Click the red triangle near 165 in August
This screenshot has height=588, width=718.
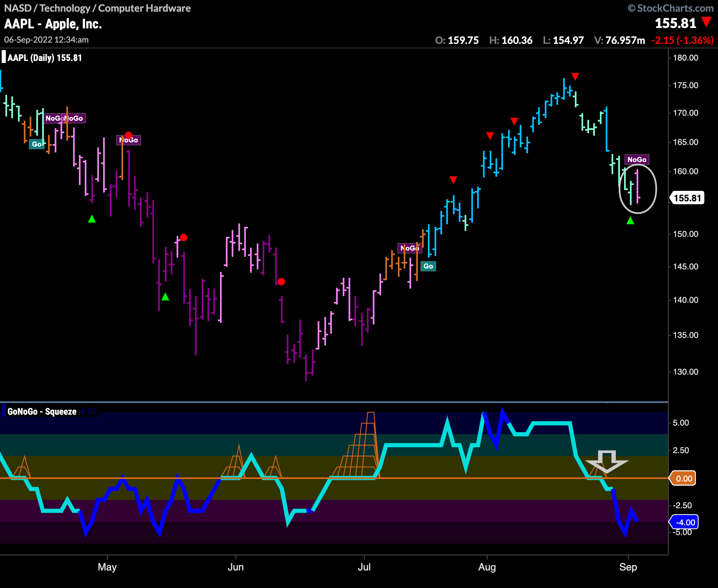point(490,136)
